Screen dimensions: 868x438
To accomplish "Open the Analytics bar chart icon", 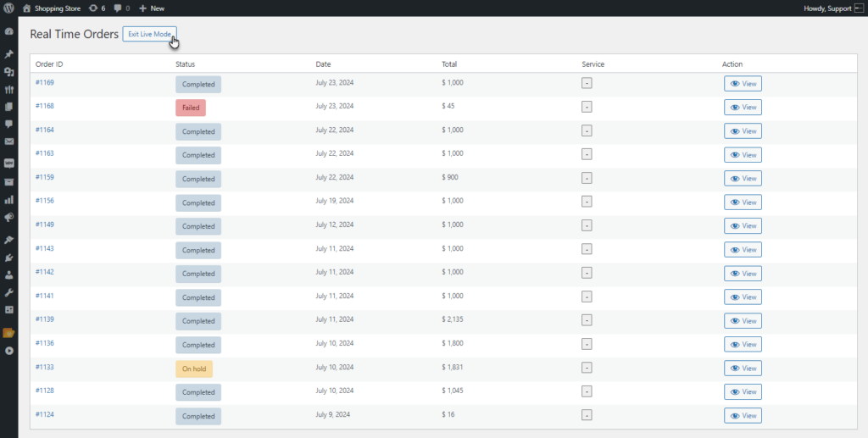I will click(x=8, y=200).
